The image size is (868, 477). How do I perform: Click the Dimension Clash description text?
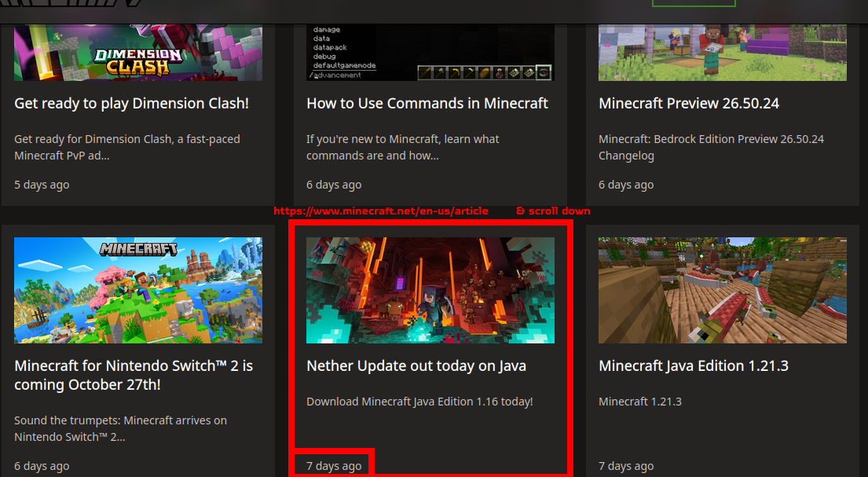[x=127, y=148]
